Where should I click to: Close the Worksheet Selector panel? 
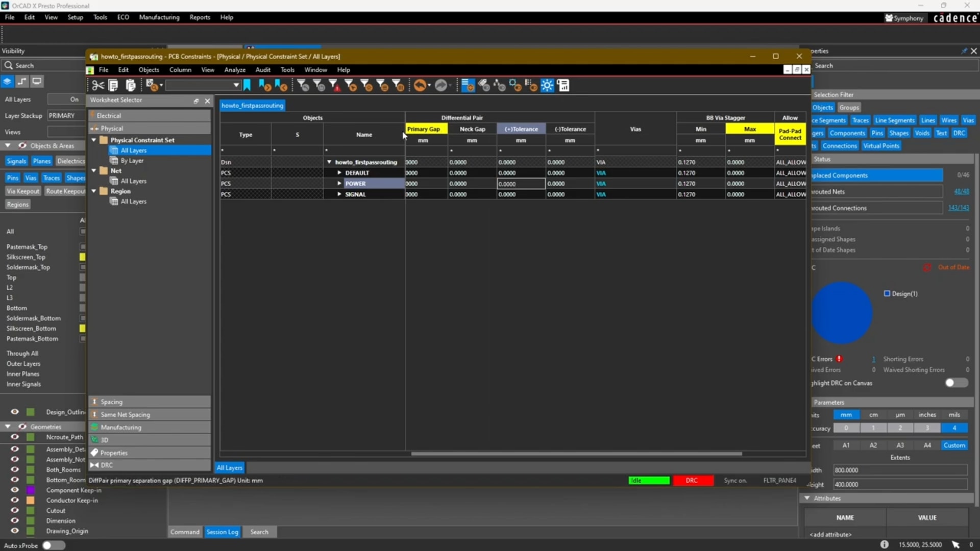click(x=207, y=101)
